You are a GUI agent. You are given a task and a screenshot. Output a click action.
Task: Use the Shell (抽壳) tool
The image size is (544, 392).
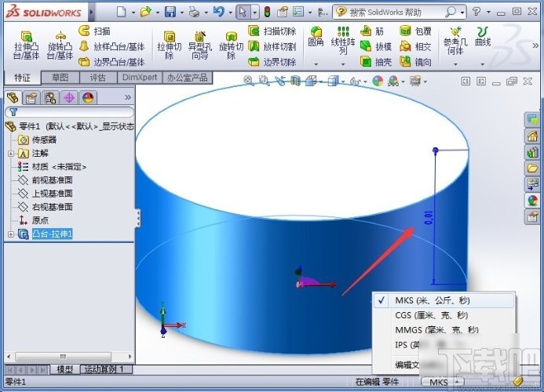point(376,62)
